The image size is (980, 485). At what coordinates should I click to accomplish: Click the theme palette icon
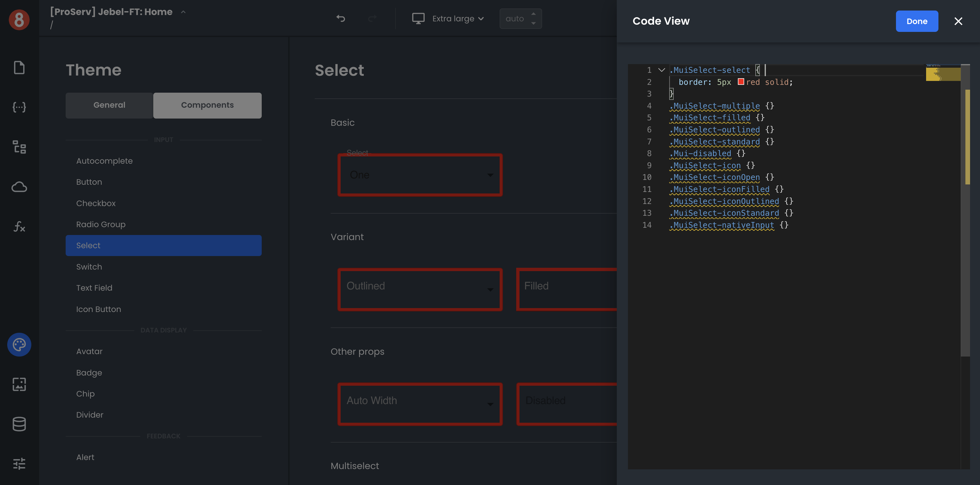[x=19, y=344]
